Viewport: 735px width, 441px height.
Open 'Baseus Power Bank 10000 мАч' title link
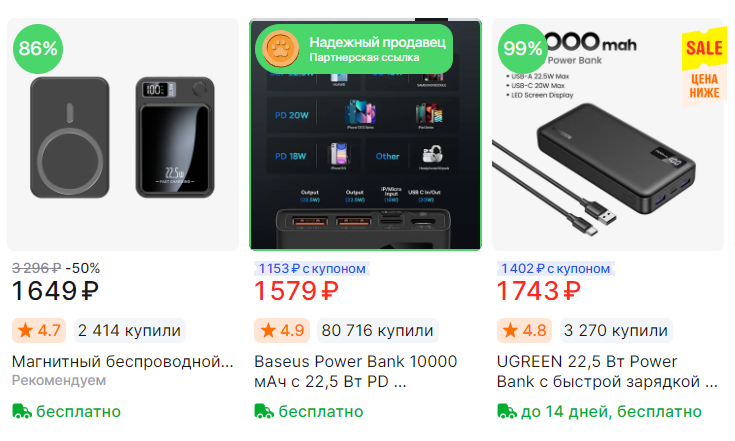click(x=356, y=371)
